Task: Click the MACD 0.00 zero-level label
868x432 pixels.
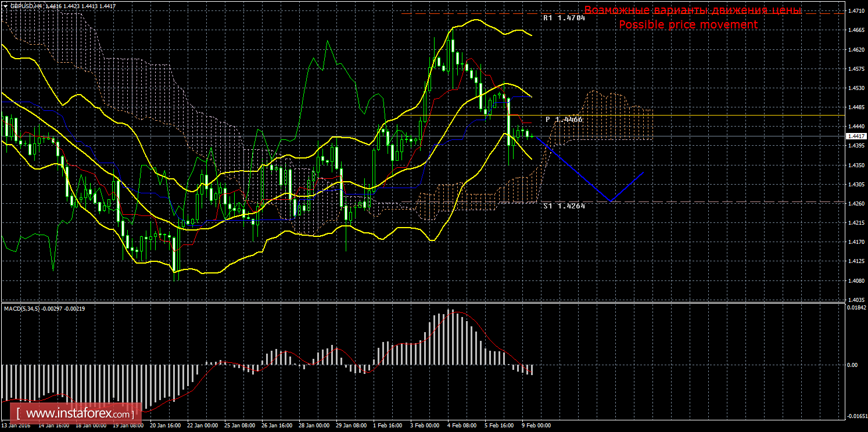Action: click(x=852, y=365)
